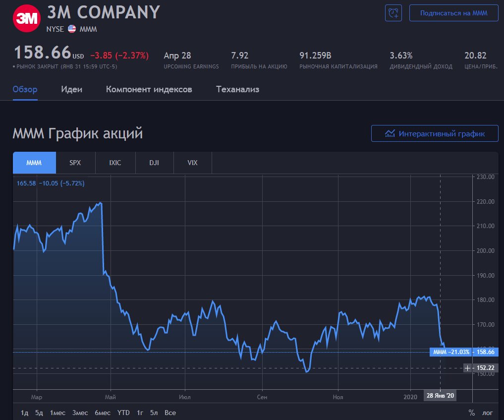This screenshot has height=420, width=504.
Task: Toggle the percent scale (%) option
Action: click(471, 413)
